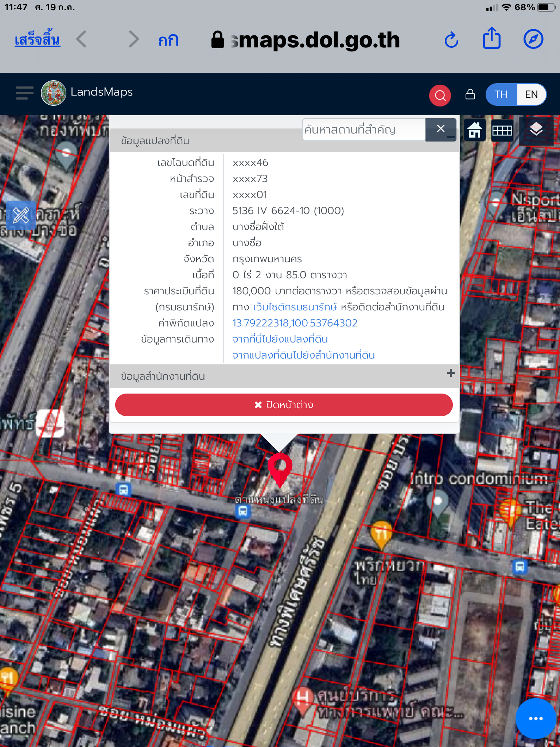Screen dimensions: 560x747
Task: Click the จากที่นี่ไปยังแปลงที่ดิน directions link
Action: (280, 339)
